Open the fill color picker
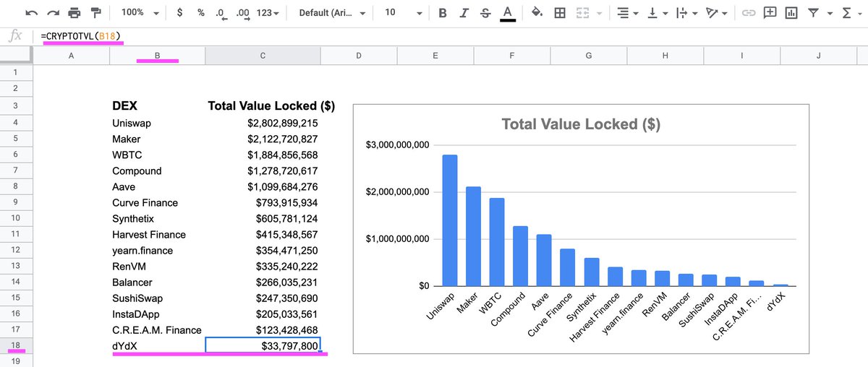 (537, 13)
